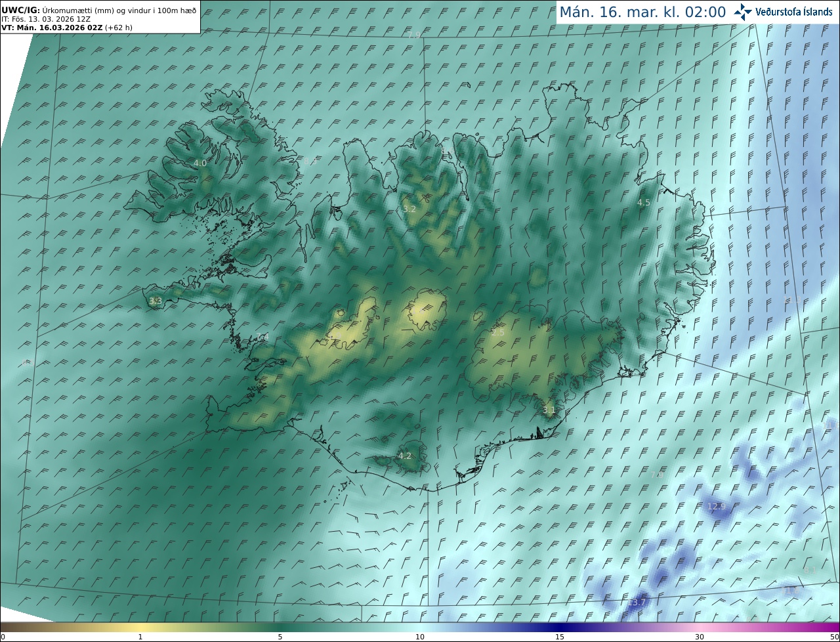The width and height of the screenshot is (840, 642).
Task: Click the 13.7 value above the color bar
Action: 638,602
